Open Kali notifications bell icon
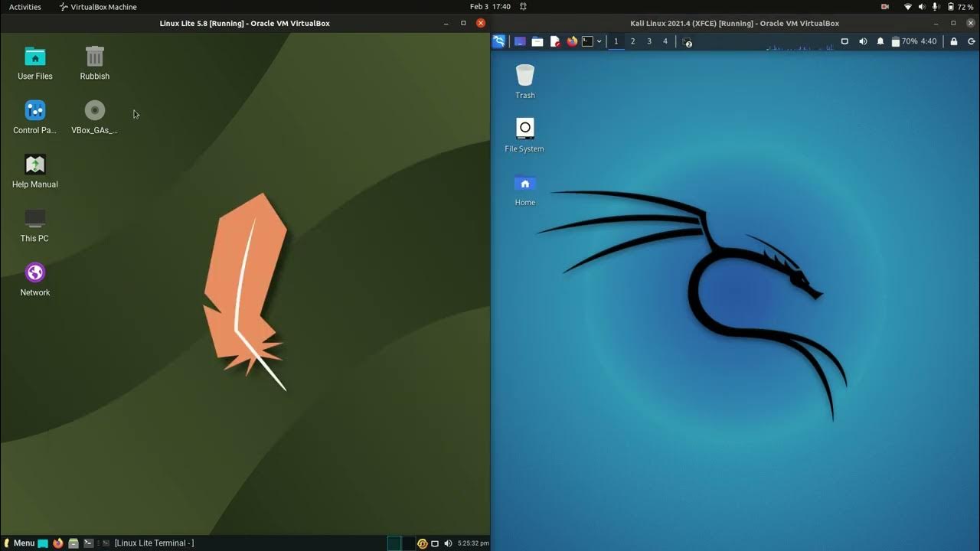This screenshot has height=551, width=980. [x=880, y=41]
